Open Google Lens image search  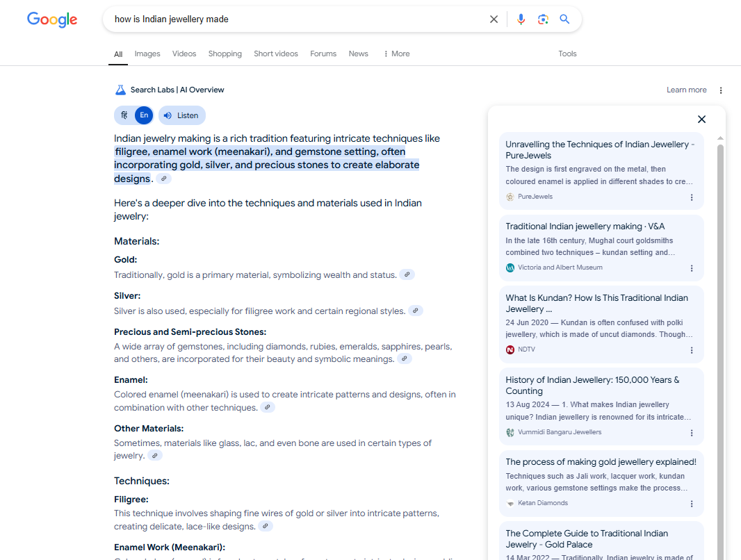click(x=543, y=19)
